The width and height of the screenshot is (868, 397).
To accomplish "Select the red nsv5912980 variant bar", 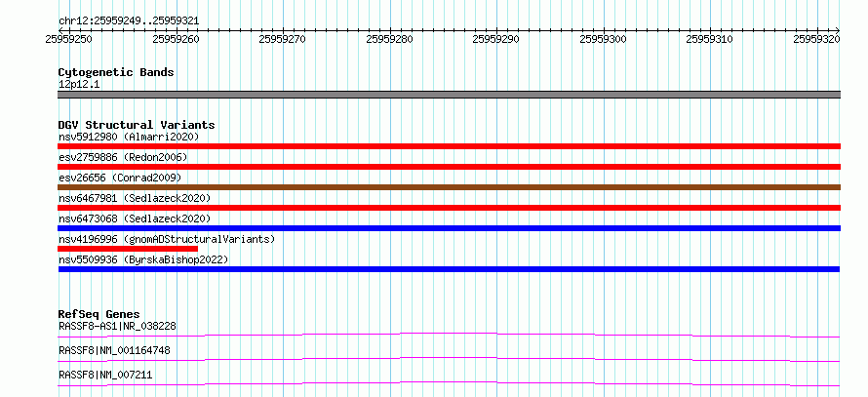I will pos(449,146).
